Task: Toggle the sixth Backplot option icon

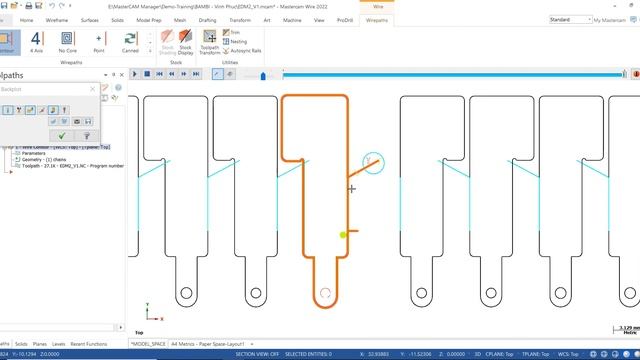Action: tap(64, 110)
